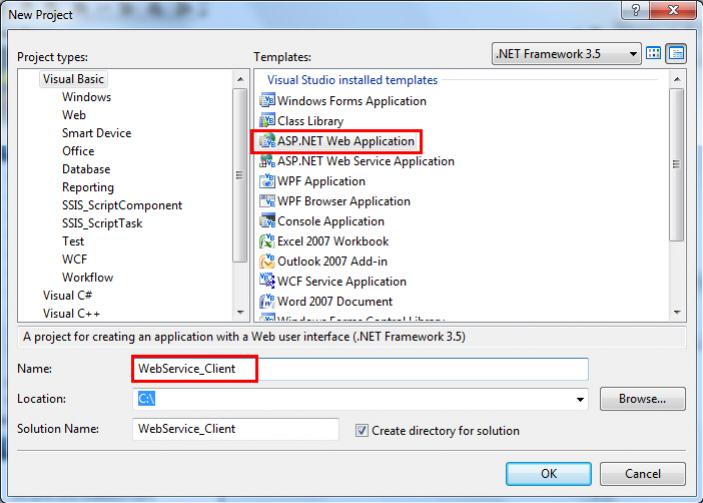Select WCF project type
This screenshot has width=703, height=503.
coord(75,259)
